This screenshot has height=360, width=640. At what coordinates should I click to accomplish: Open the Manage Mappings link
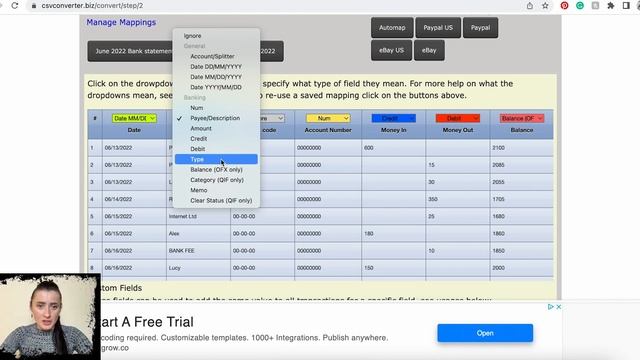pyautogui.click(x=121, y=22)
